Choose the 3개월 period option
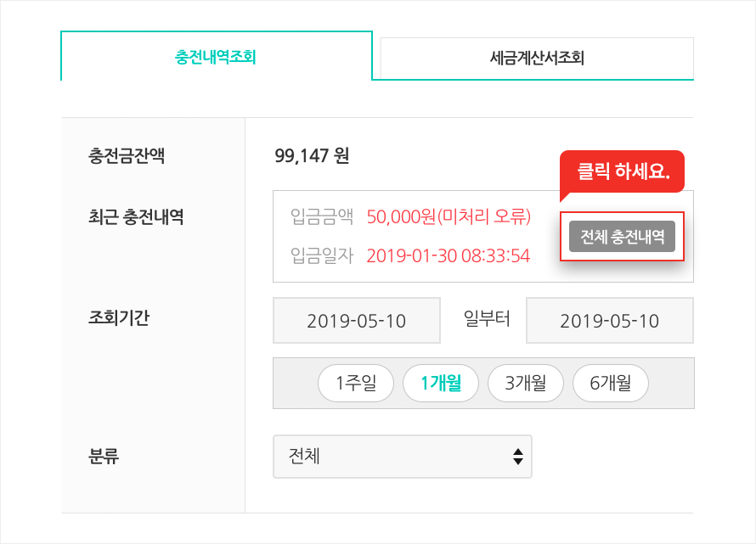The width and height of the screenshot is (756, 544). (526, 383)
